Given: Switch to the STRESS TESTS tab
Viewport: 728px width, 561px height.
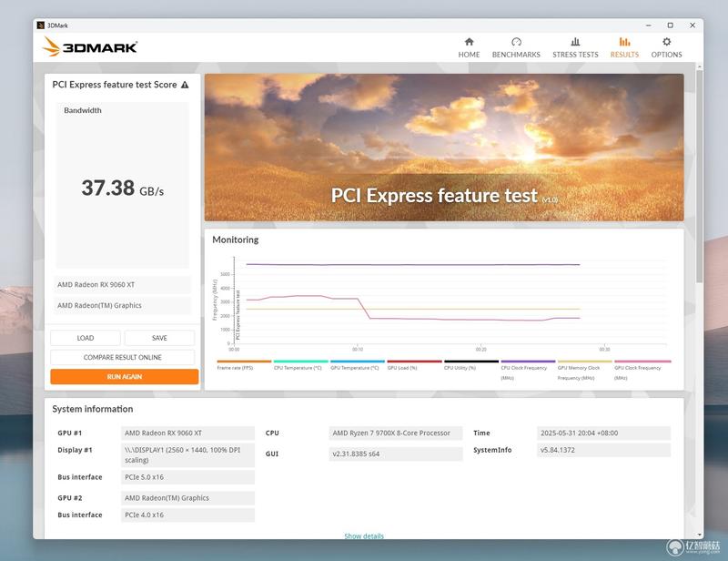Looking at the screenshot, I should click(x=575, y=48).
